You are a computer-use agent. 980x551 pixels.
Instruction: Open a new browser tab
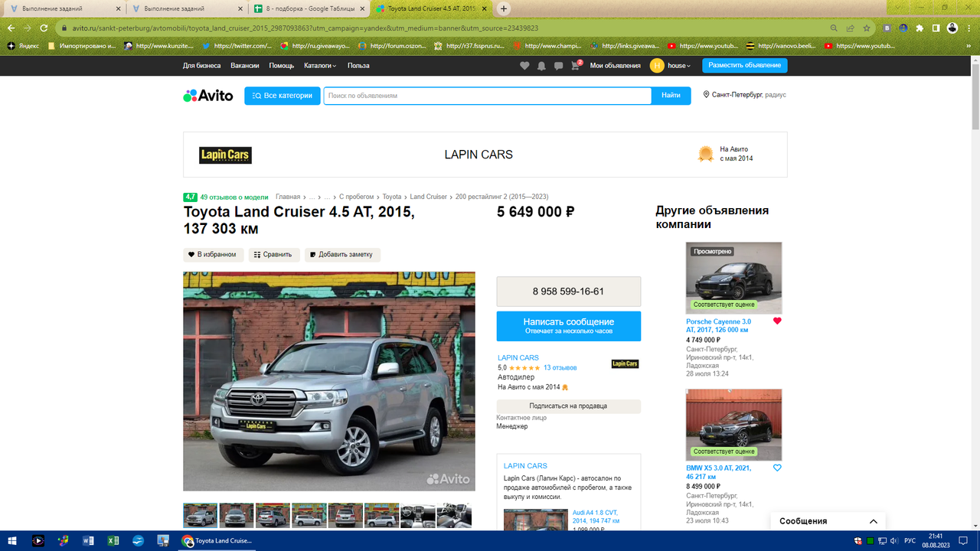[504, 8]
